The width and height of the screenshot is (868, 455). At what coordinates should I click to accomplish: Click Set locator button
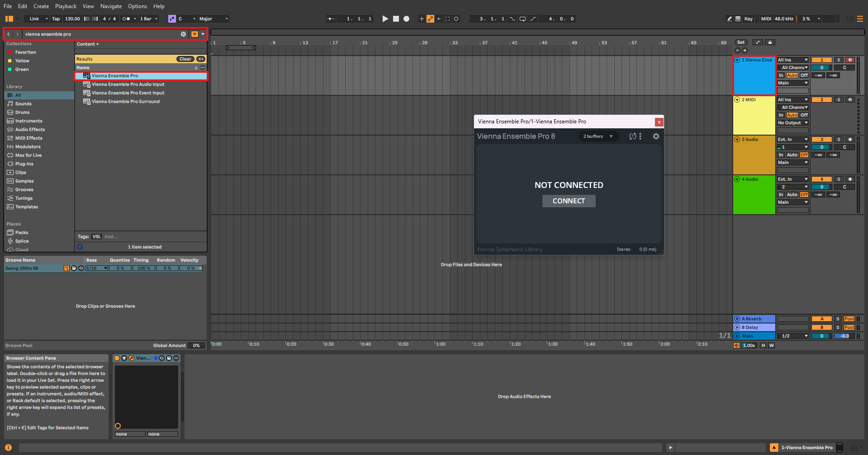point(741,42)
